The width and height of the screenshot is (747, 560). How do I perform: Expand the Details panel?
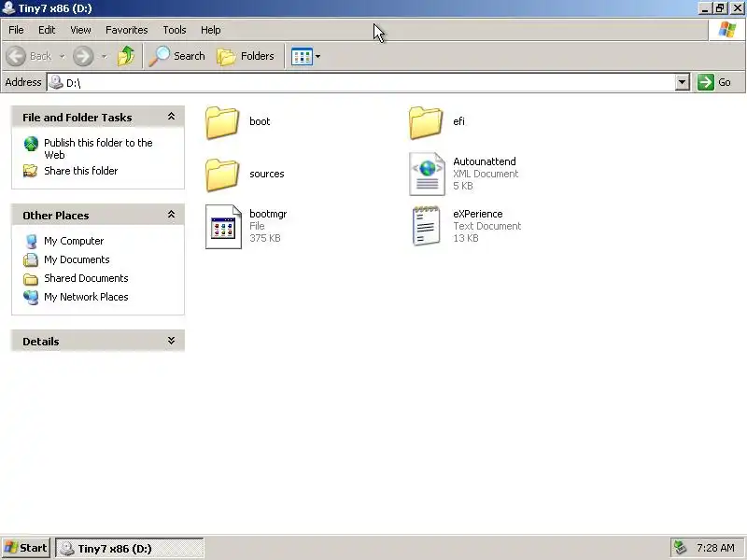(x=171, y=341)
